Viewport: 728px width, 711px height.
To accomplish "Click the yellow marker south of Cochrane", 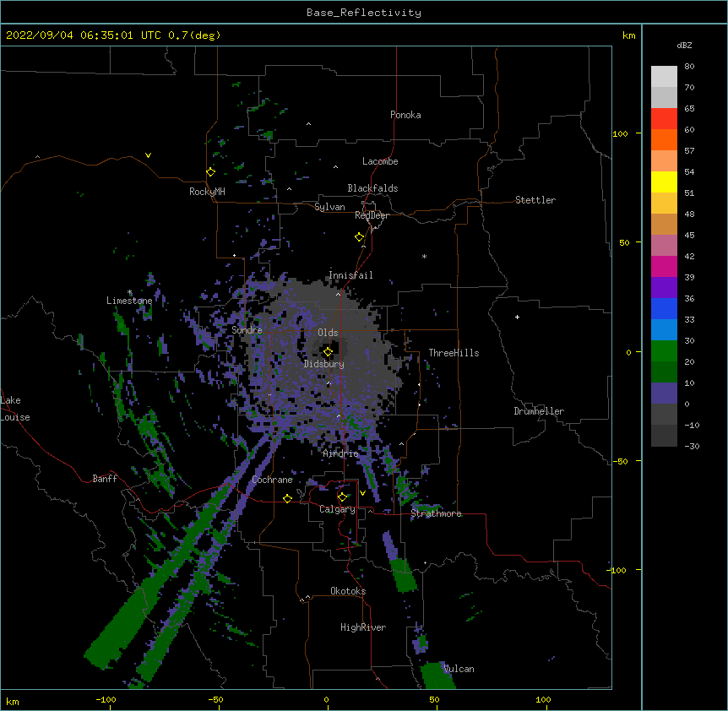I will (x=287, y=498).
